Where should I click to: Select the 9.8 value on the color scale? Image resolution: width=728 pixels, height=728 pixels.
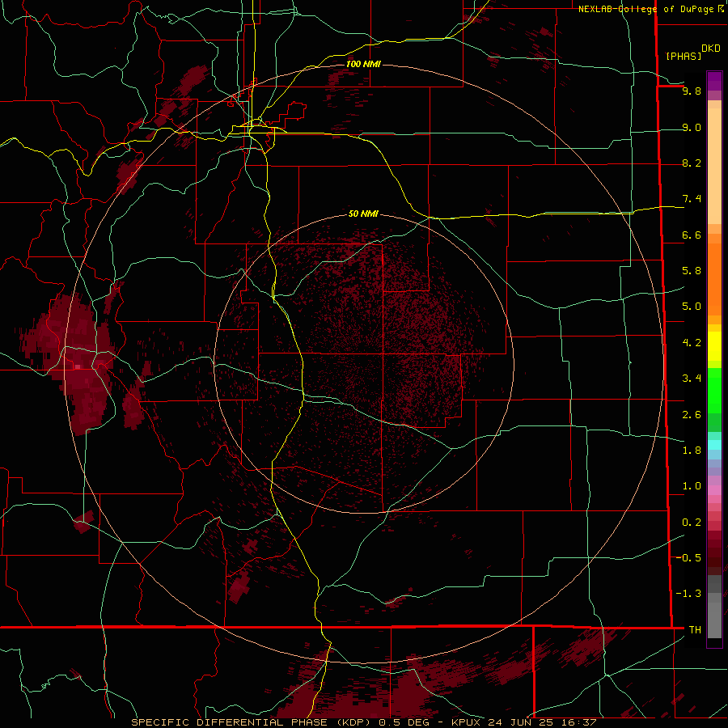pyautogui.click(x=692, y=91)
